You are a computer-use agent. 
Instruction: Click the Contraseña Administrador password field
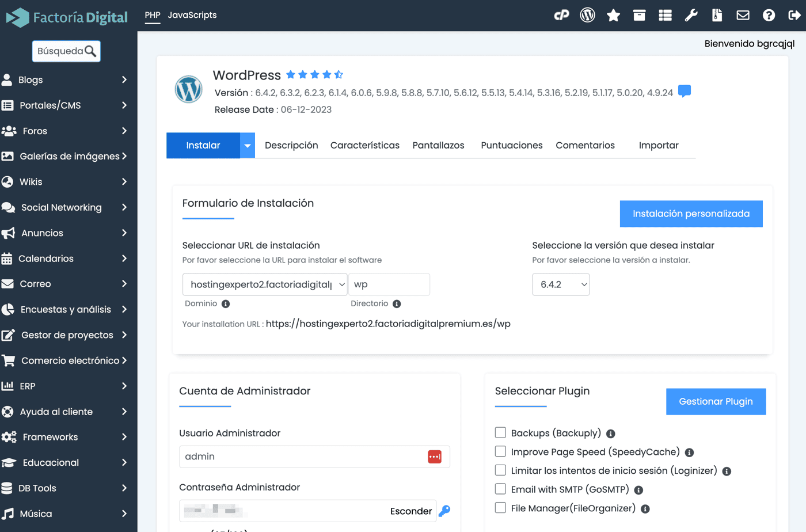tap(308, 511)
